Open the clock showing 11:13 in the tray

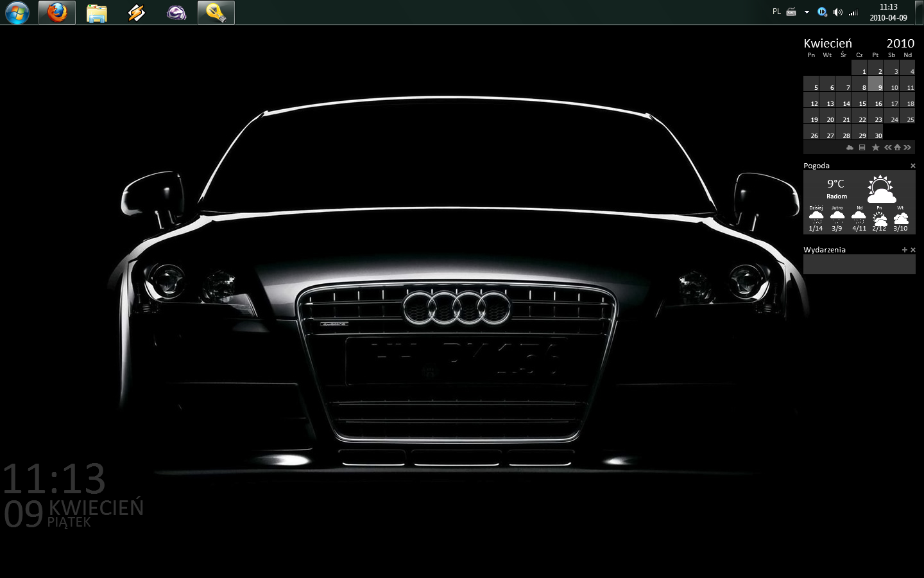888,12
